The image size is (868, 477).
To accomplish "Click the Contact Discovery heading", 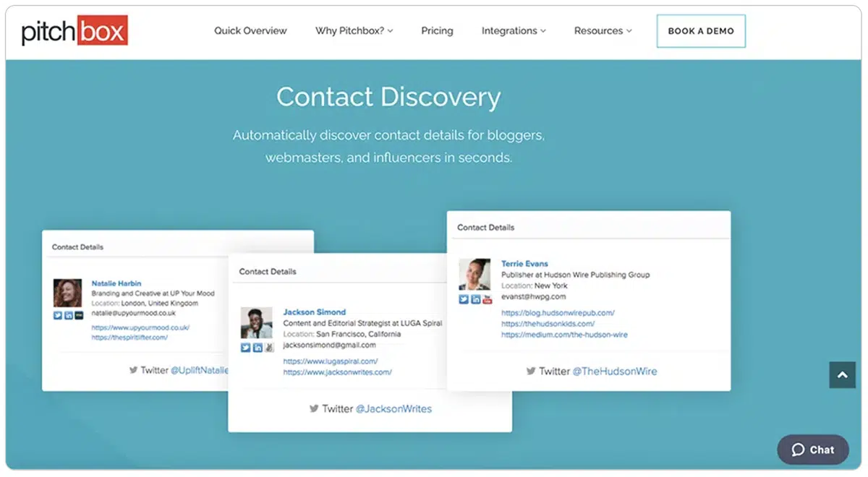I will (388, 98).
